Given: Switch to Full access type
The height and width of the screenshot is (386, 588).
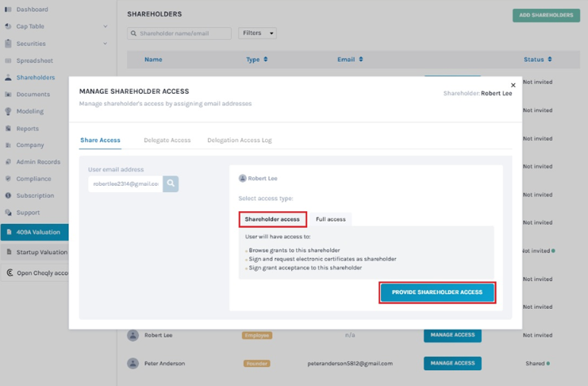Looking at the screenshot, I should (x=330, y=219).
